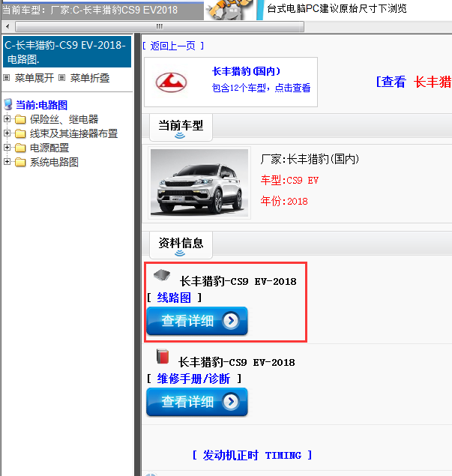Expand the 系统电路图 tree node

pyautogui.click(x=7, y=162)
